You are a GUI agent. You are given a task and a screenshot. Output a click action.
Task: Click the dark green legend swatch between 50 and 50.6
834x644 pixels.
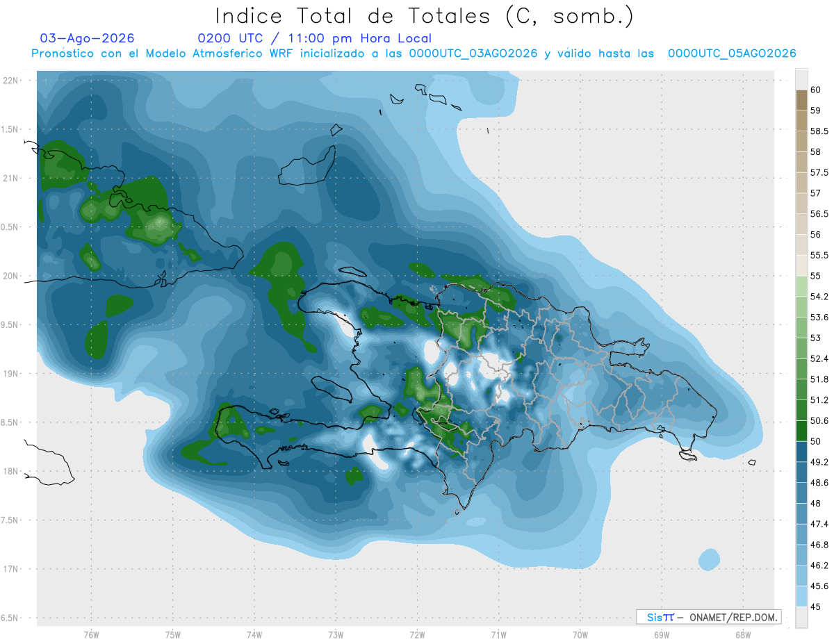pos(801,431)
